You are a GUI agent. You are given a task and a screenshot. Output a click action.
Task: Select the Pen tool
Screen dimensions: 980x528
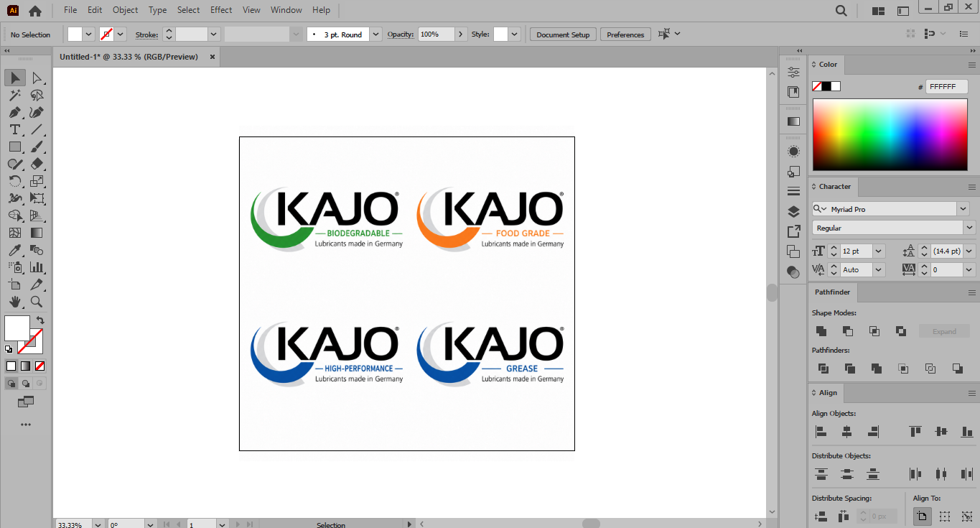(x=15, y=112)
